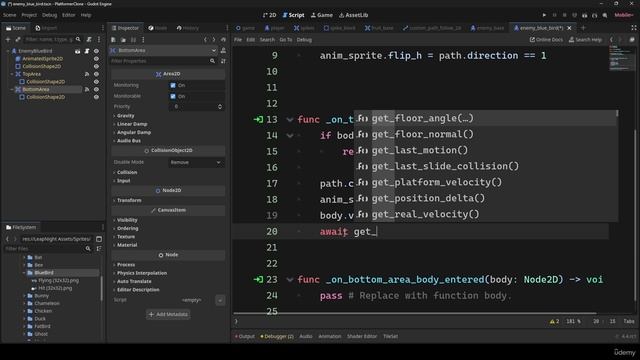Create new resource icon in Inspector toolbar
This screenshot has height=360, width=640.
(x=113, y=40)
